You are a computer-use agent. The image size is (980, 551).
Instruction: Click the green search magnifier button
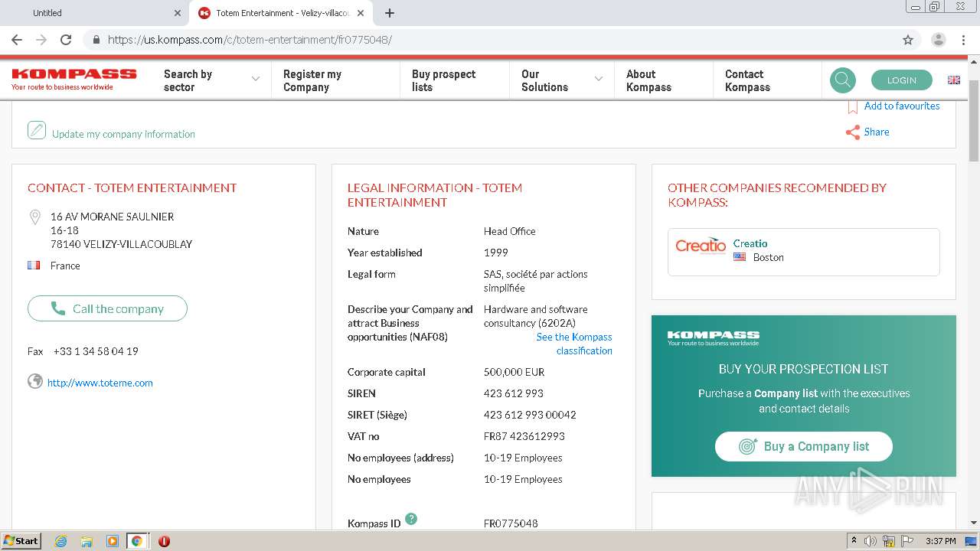point(843,80)
